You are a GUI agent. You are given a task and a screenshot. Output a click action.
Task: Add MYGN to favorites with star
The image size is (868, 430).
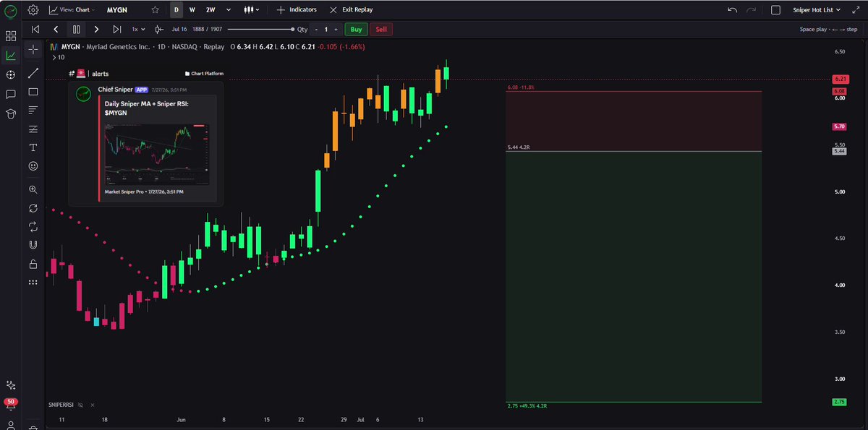[155, 10]
